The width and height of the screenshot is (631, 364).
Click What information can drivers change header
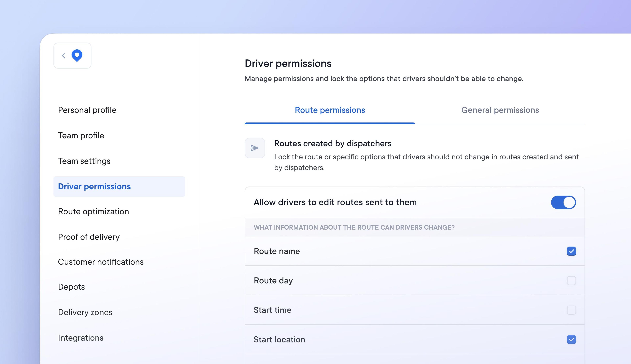[x=354, y=227]
